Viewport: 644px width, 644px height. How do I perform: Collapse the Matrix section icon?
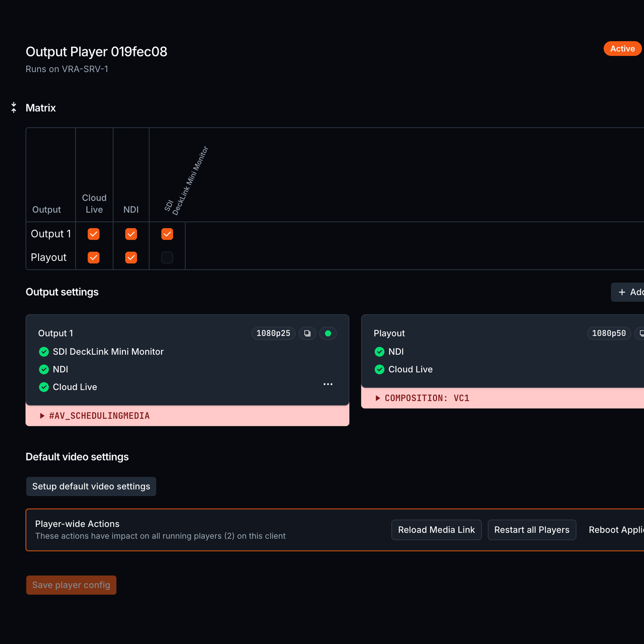pos(14,107)
